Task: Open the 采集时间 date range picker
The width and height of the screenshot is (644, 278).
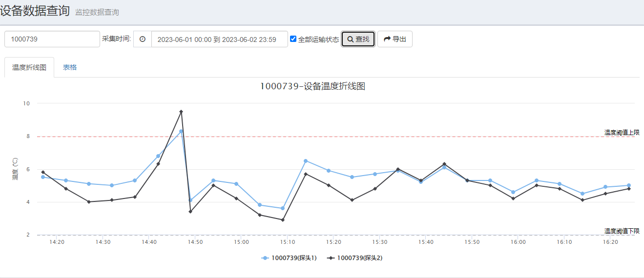Action: tap(219, 39)
